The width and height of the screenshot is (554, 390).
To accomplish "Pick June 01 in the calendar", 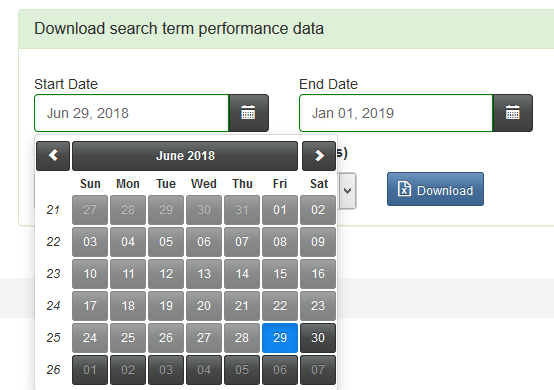I will point(280,210).
